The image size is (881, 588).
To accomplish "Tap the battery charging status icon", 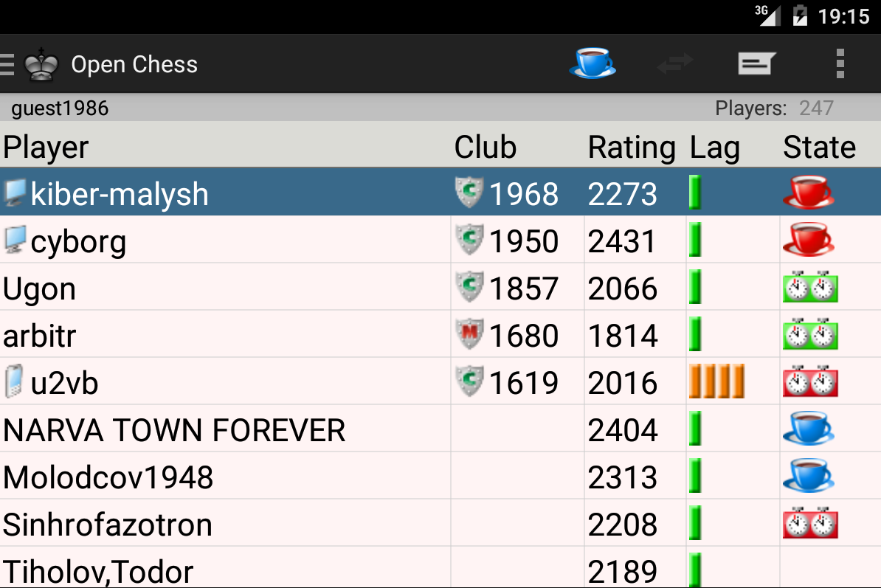I will click(x=800, y=15).
